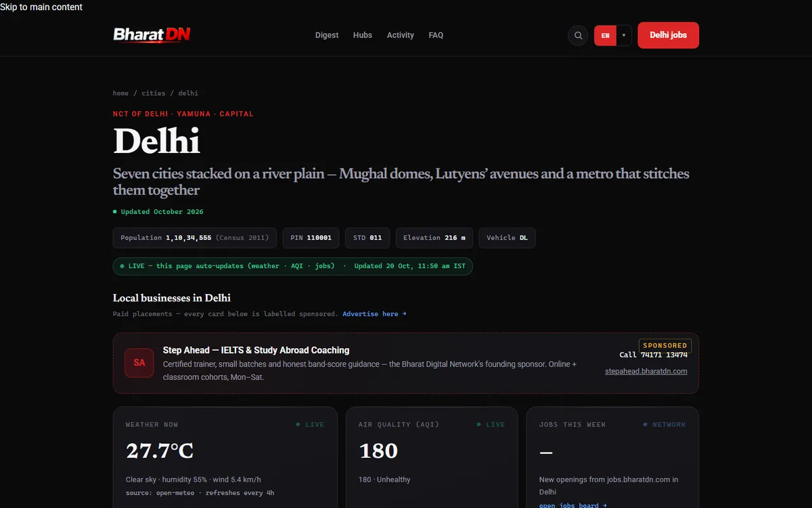Click the Updated October 2026 text
This screenshot has height=508, width=812.
click(x=162, y=212)
